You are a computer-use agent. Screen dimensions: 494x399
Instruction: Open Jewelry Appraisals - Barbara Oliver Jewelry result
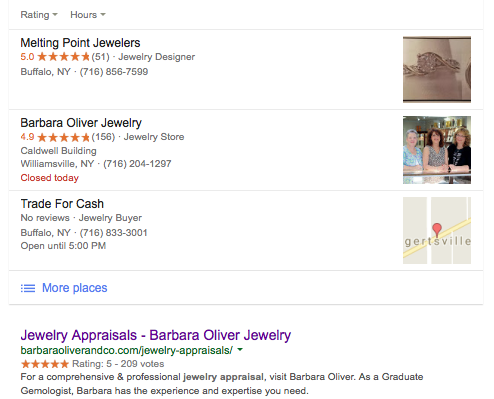click(156, 335)
